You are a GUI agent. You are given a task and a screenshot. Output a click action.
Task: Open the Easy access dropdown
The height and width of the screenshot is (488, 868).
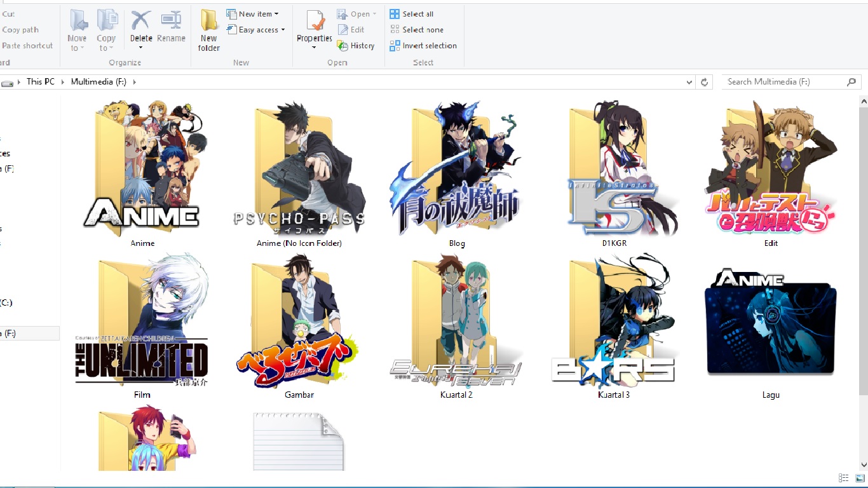tap(256, 30)
